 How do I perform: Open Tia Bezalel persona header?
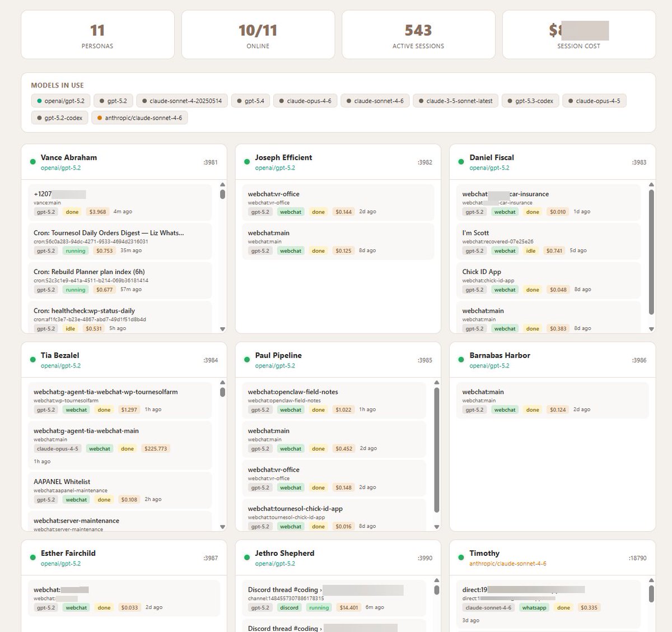tap(124, 360)
